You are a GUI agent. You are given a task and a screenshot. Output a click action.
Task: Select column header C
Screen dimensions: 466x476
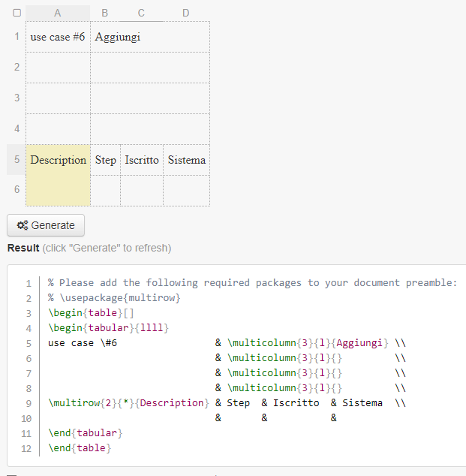click(141, 13)
